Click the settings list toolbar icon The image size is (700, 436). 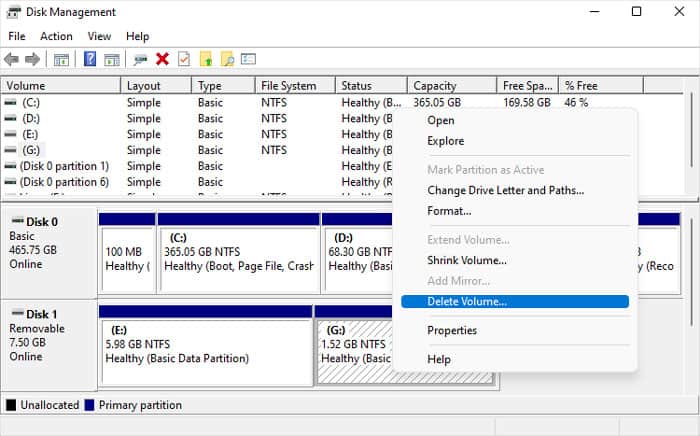248,59
